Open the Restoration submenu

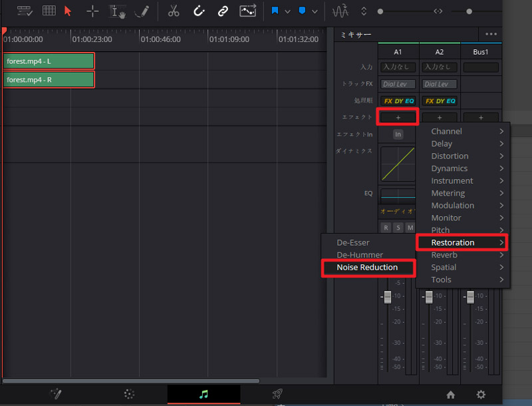click(462, 242)
